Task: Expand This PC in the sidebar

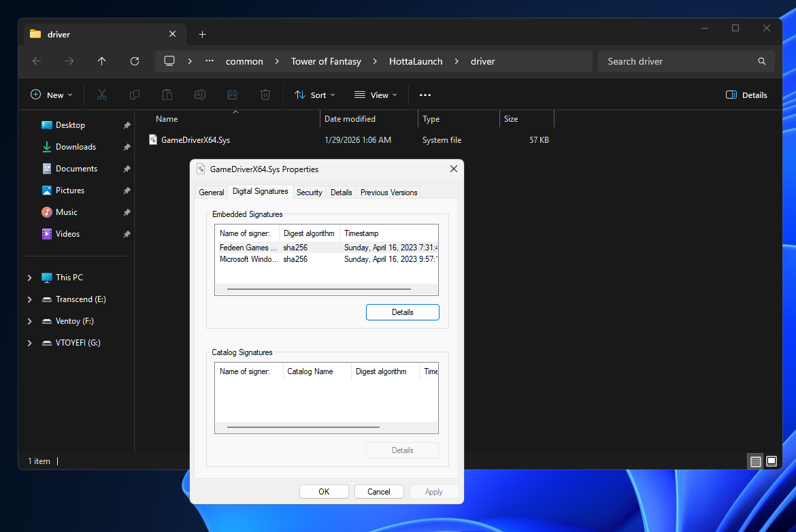Action: tap(29, 278)
